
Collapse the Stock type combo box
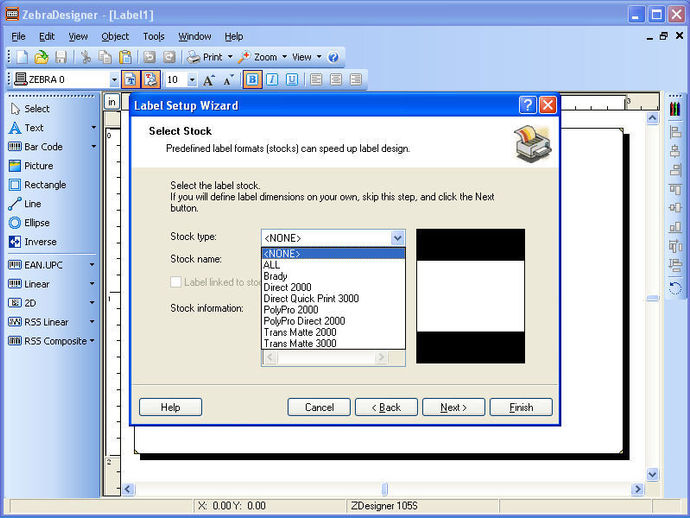pos(397,238)
